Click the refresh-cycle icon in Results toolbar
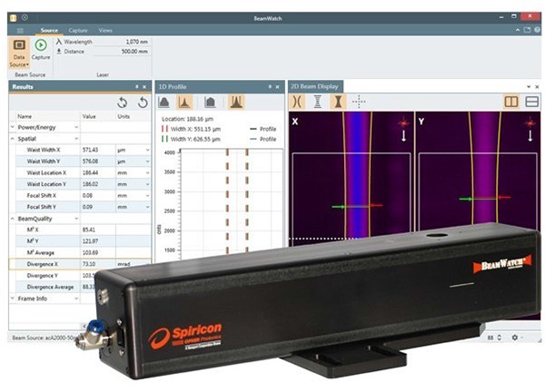 click(x=122, y=103)
